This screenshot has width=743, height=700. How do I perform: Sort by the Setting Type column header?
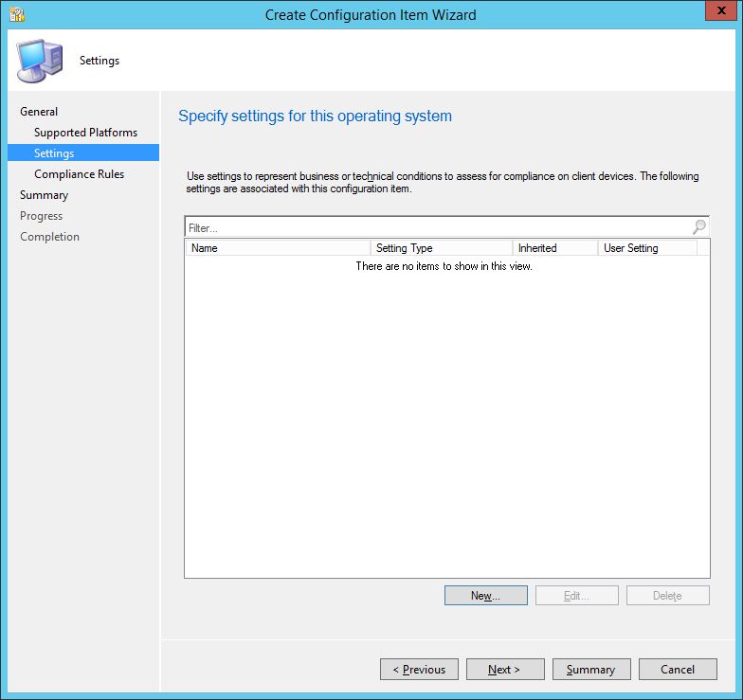[442, 248]
